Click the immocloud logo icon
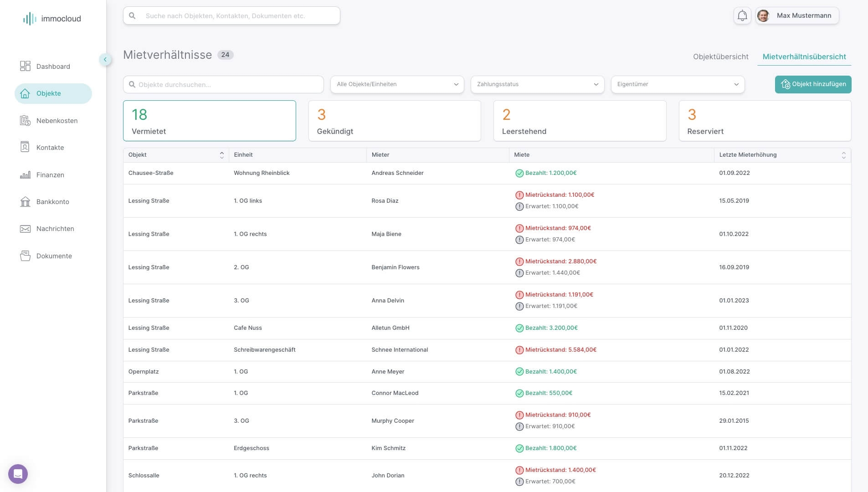The height and width of the screenshot is (492, 868). 30,19
